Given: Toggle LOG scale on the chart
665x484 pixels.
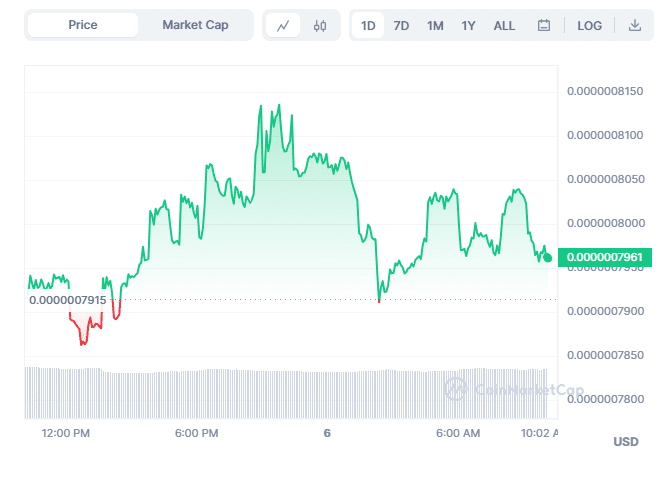Looking at the screenshot, I should click(590, 26).
